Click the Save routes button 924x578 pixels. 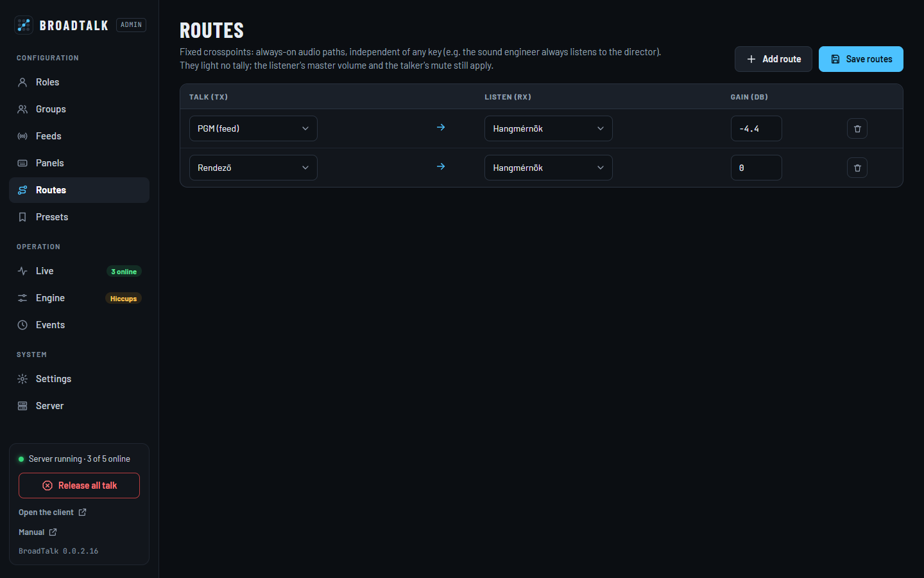[861, 59]
